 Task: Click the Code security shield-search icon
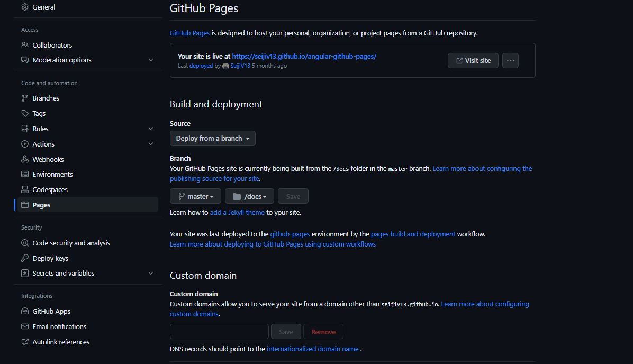[x=25, y=243]
